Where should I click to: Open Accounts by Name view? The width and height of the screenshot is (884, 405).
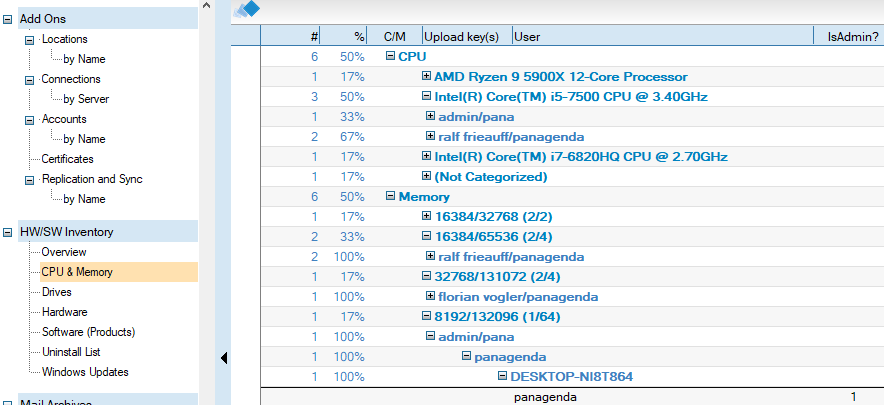click(x=84, y=139)
